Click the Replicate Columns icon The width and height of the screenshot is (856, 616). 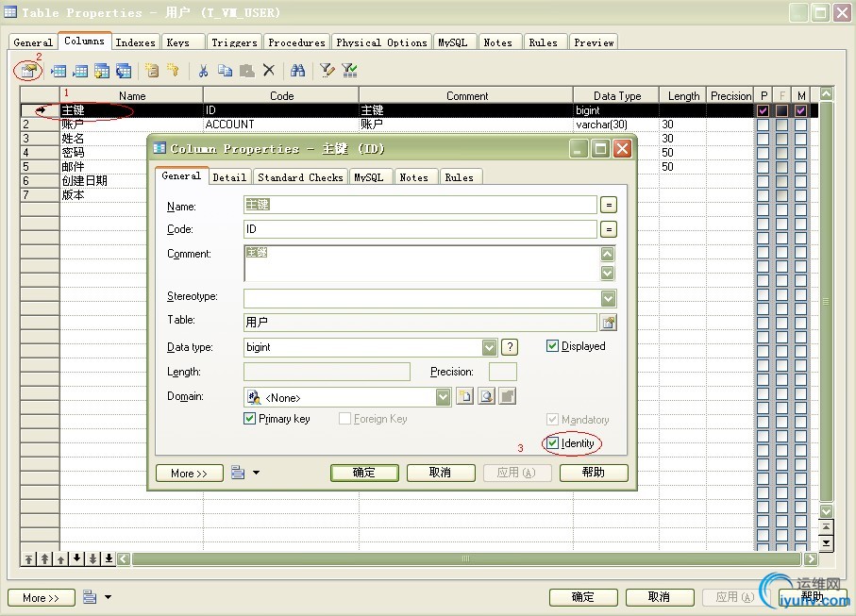(124, 71)
